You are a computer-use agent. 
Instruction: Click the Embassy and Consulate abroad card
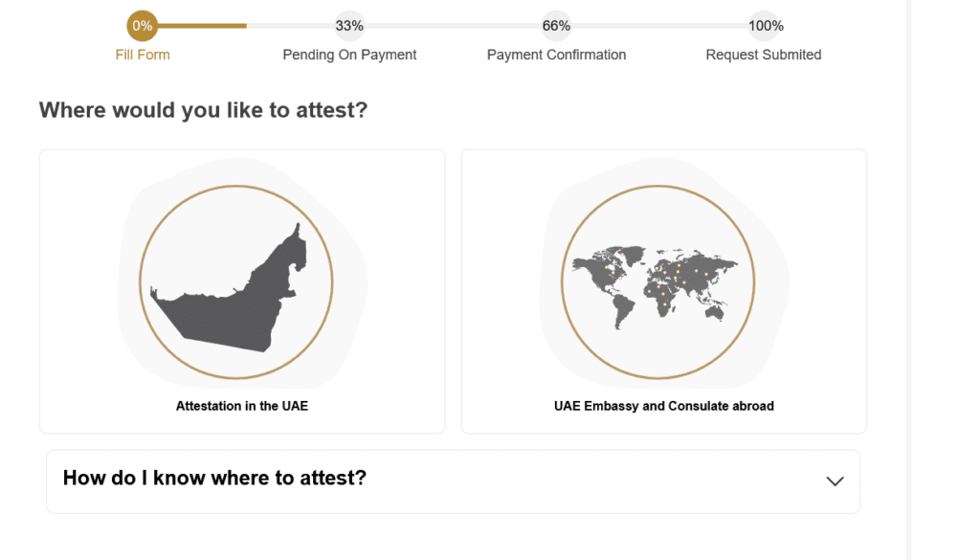tap(664, 291)
